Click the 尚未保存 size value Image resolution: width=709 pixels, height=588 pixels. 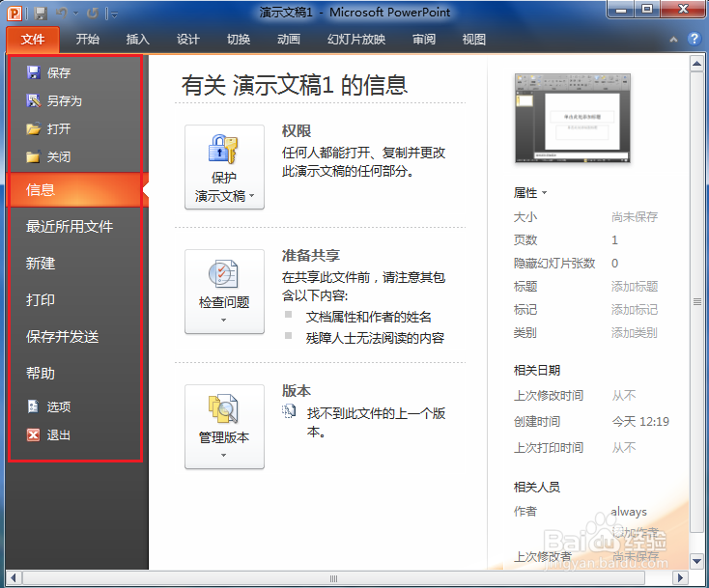(x=635, y=217)
